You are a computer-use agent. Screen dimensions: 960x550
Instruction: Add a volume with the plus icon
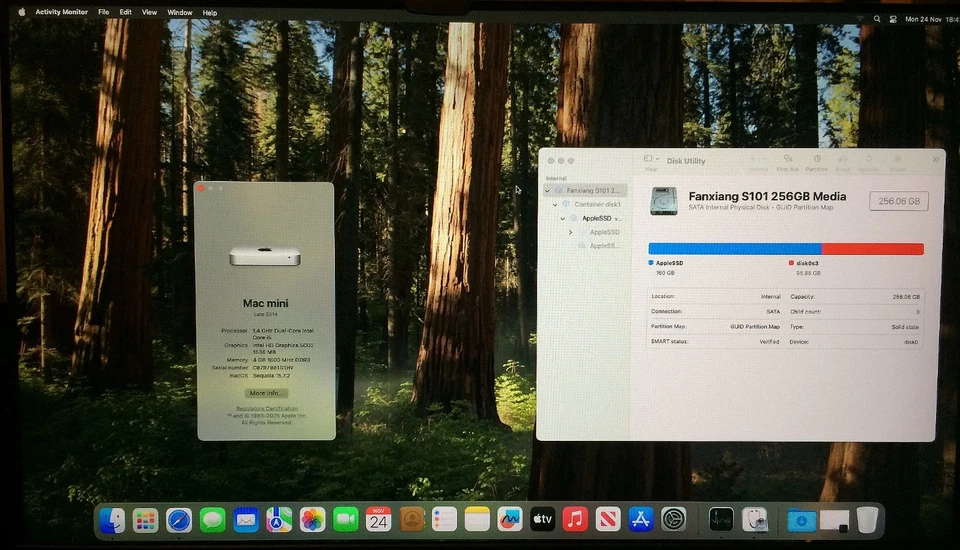[x=752, y=159]
